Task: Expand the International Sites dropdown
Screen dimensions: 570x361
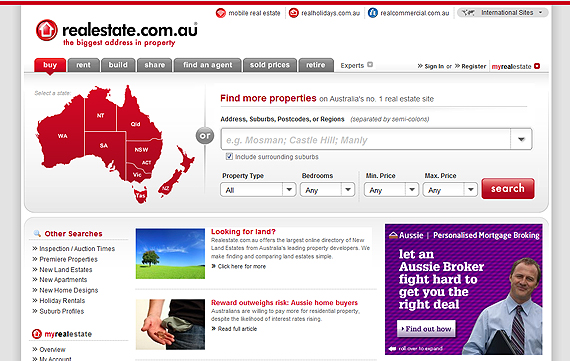Action: [502, 13]
